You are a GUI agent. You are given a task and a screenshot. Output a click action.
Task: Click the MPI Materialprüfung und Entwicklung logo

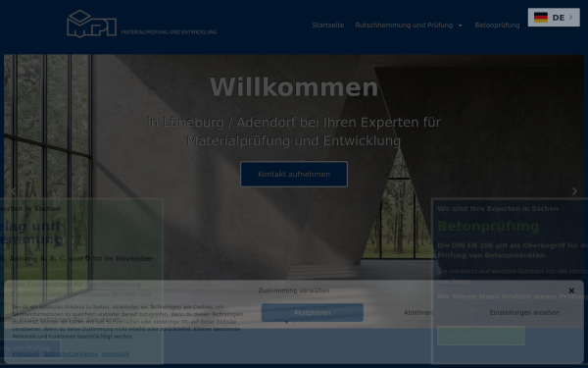(142, 24)
